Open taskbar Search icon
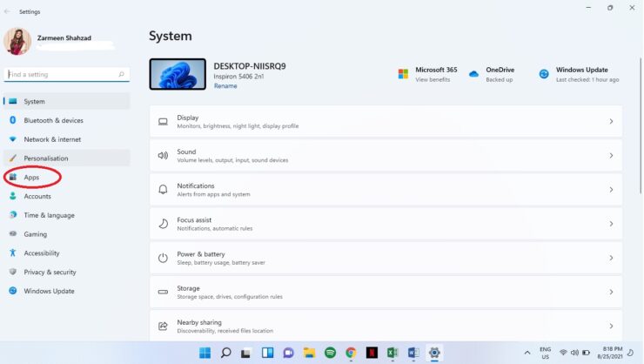This screenshot has width=644, height=364. pos(225,353)
